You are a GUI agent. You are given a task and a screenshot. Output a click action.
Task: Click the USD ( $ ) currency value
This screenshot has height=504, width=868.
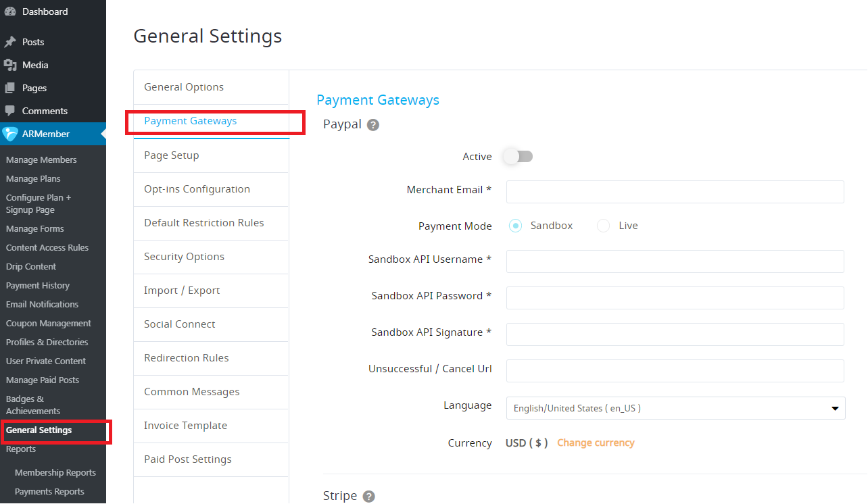527,443
